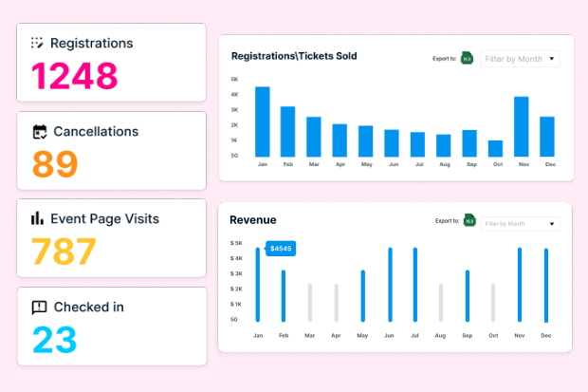Open Filter by Month in Registrations chart
This screenshot has width=588, height=392.
tap(520, 59)
